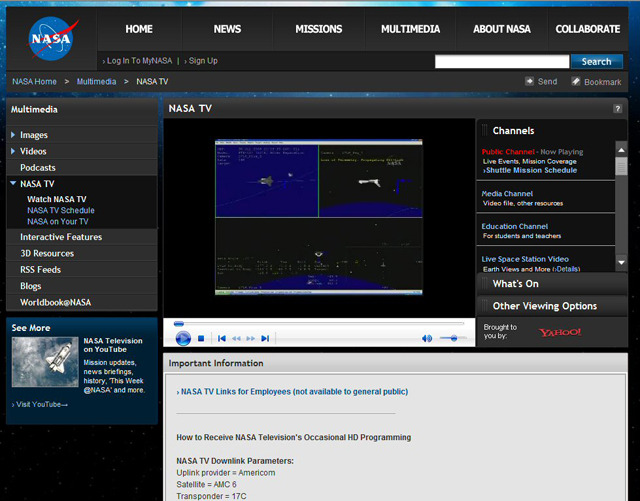Click the Details link
This screenshot has height=501, width=640.
coord(566,269)
